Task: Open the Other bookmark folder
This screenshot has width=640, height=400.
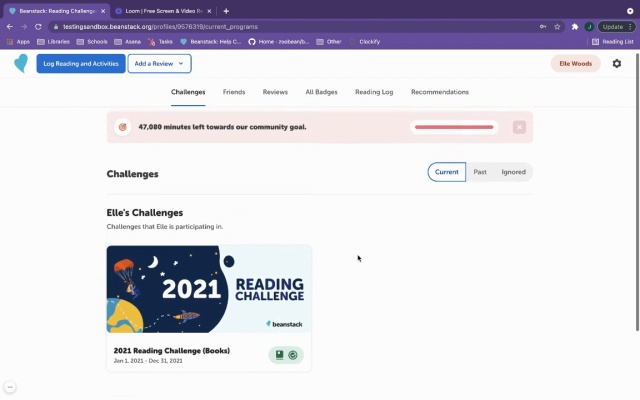Action: (329, 42)
